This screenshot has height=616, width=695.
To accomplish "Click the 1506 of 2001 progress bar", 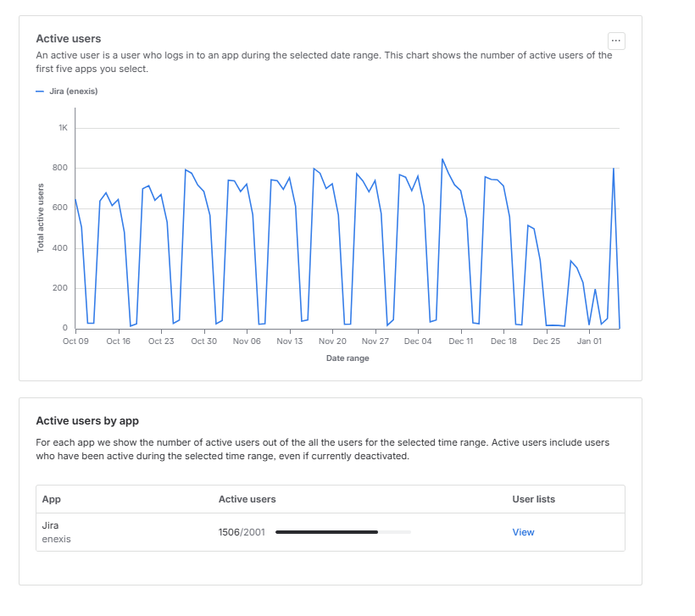I will [343, 532].
